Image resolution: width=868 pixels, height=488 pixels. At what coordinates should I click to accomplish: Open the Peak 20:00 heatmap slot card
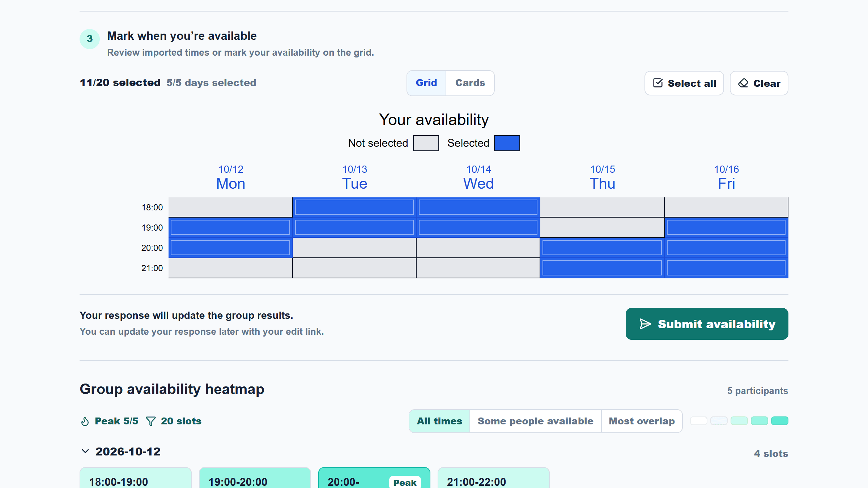[x=374, y=478]
